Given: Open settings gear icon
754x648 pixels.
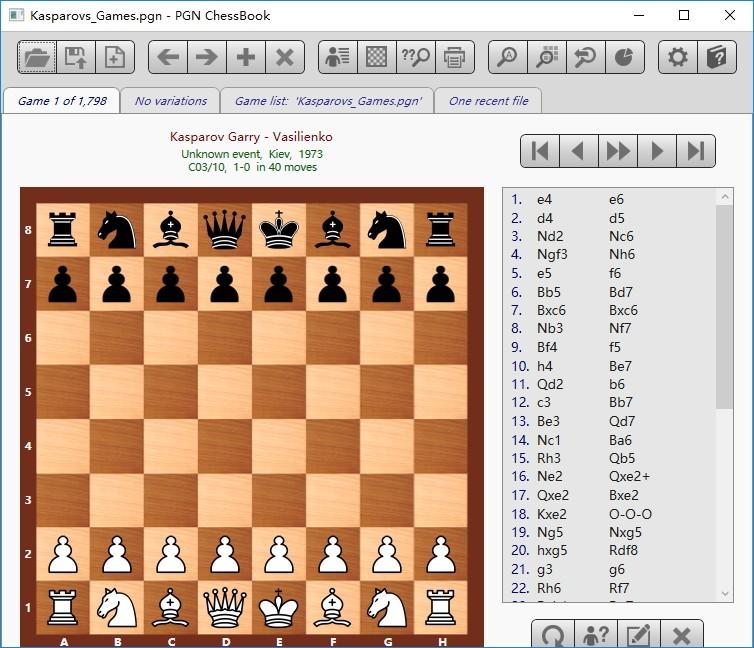Looking at the screenshot, I should click(678, 57).
